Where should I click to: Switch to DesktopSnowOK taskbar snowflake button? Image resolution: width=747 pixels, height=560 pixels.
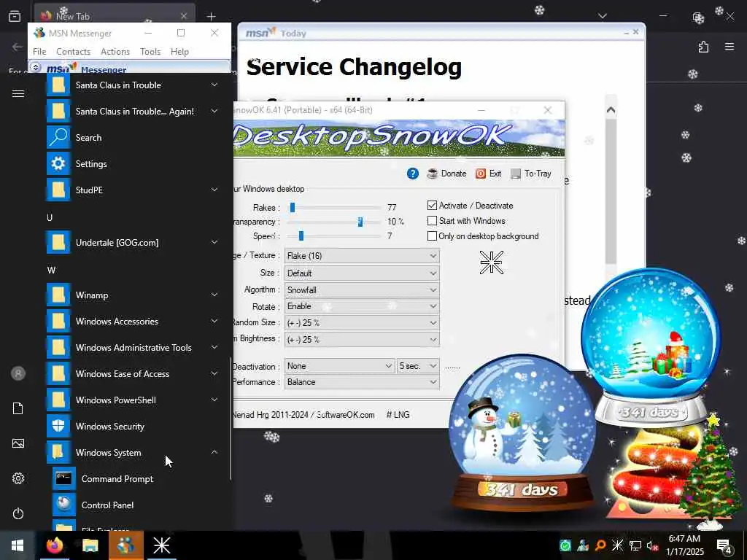[x=161, y=545]
